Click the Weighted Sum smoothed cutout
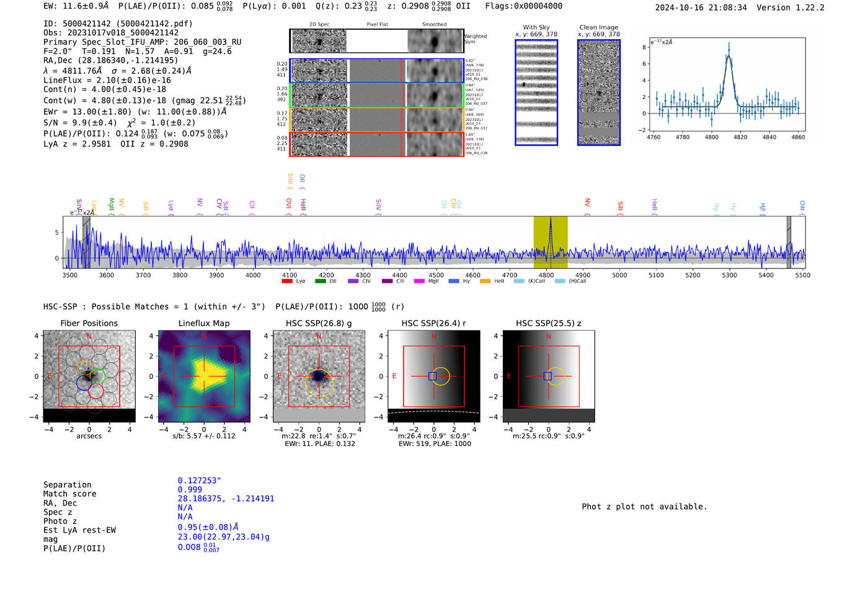This screenshot has height=591, width=868. (x=435, y=42)
